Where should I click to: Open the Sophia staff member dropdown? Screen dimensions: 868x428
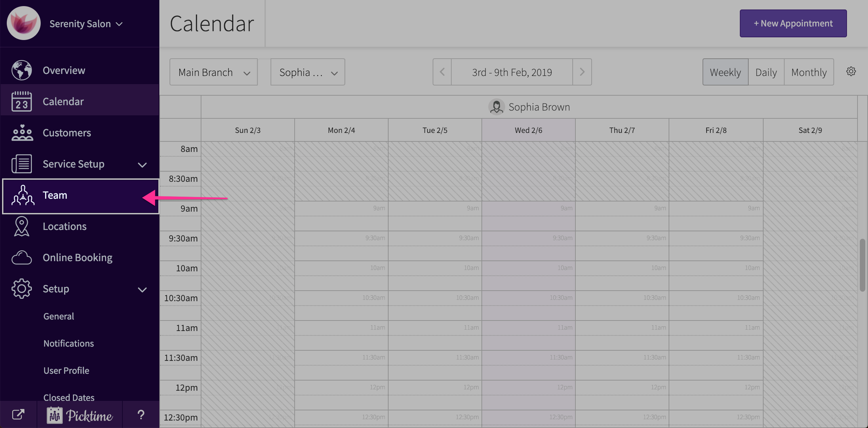coord(308,72)
